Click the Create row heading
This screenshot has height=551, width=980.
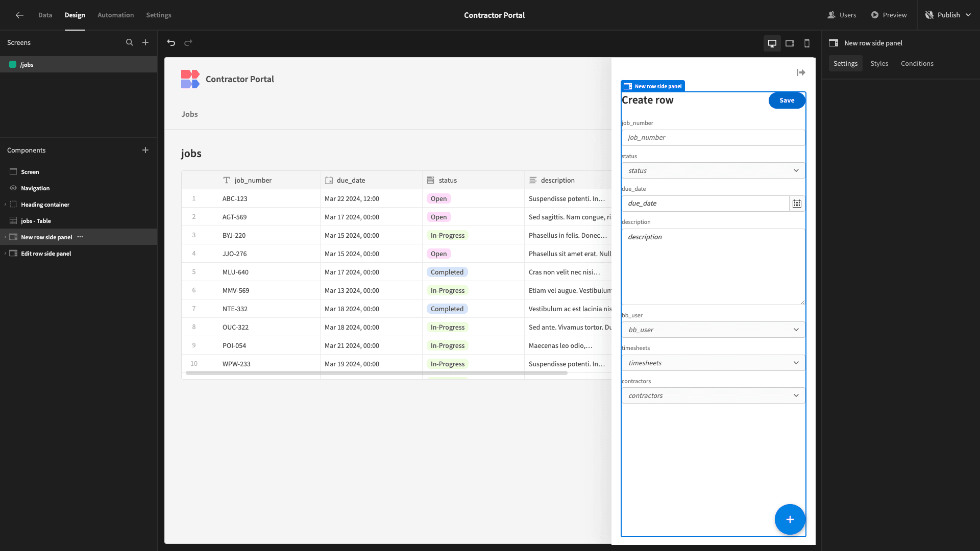click(647, 100)
